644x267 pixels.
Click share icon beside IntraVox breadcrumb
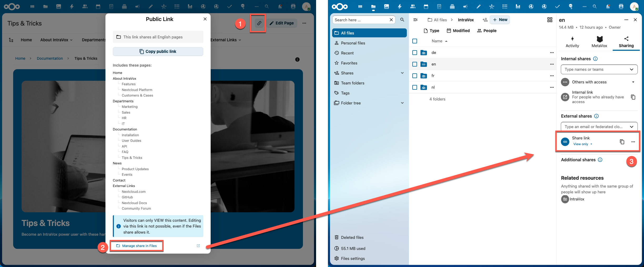(x=485, y=20)
